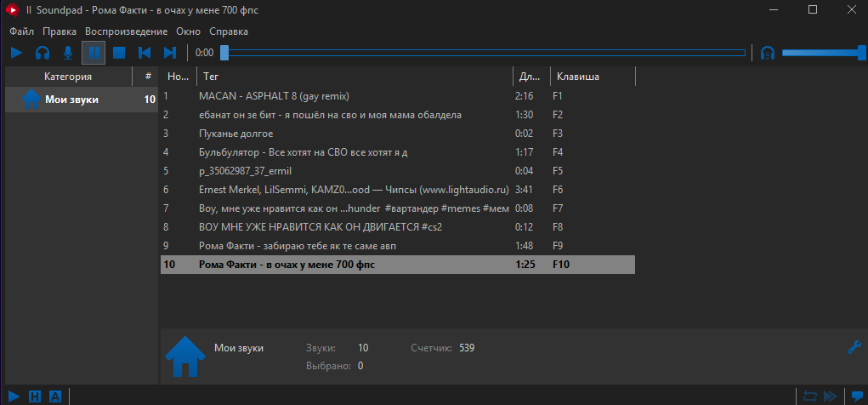Click the microphone playback toolbar icon

click(68, 53)
